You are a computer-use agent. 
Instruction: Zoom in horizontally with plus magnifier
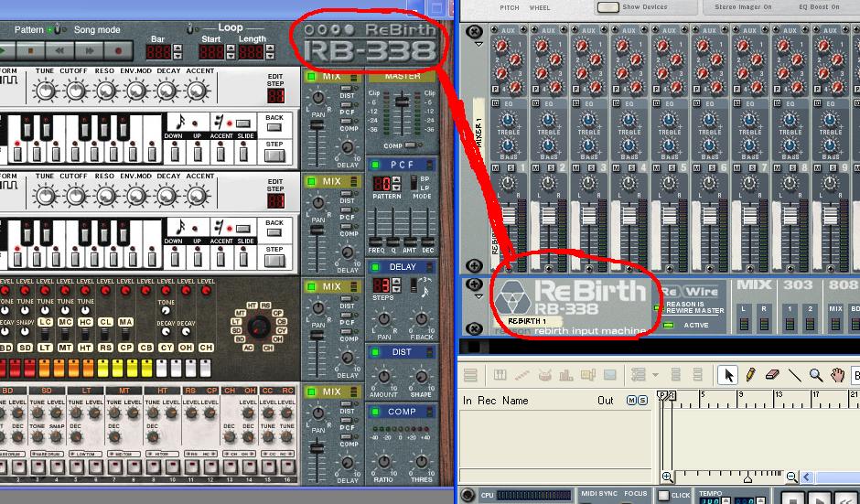point(667,477)
